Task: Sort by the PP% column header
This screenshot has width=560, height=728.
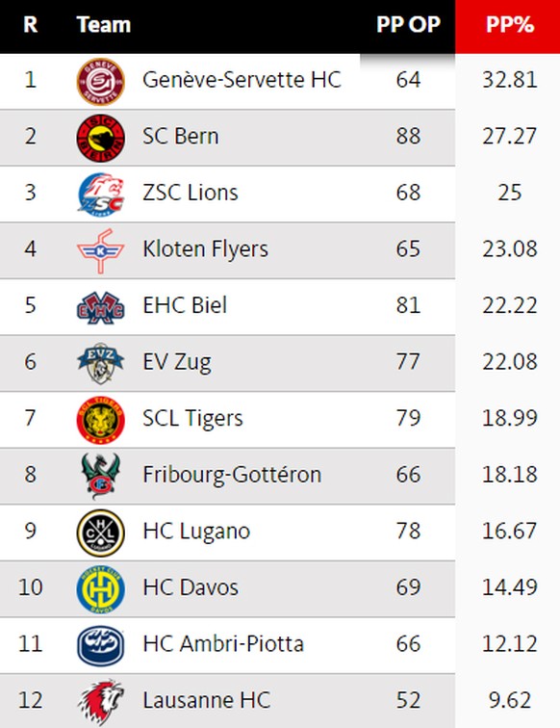Action: (x=509, y=25)
